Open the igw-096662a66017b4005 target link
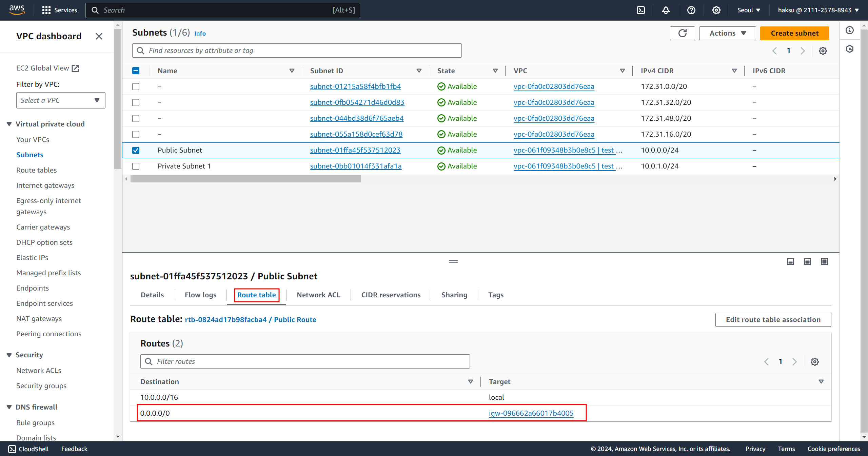Viewport: 868px width, 456px height. (531, 413)
